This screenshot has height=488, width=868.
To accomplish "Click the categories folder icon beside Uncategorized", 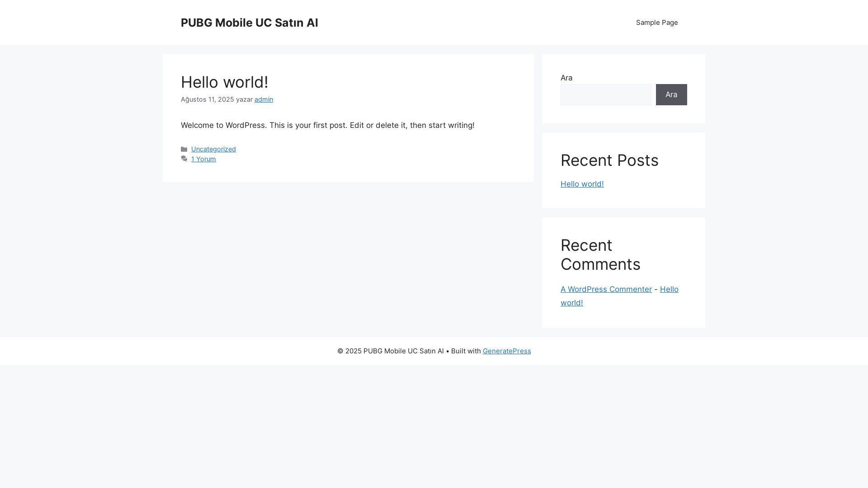I will pyautogui.click(x=184, y=149).
